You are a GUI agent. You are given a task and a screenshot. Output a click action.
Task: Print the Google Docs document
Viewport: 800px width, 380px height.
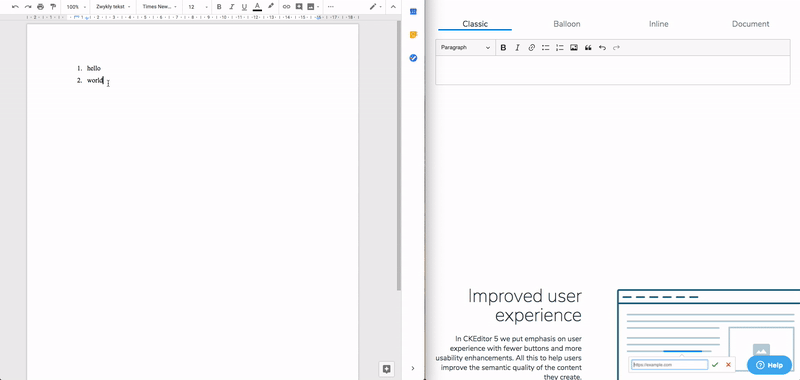tap(40, 7)
